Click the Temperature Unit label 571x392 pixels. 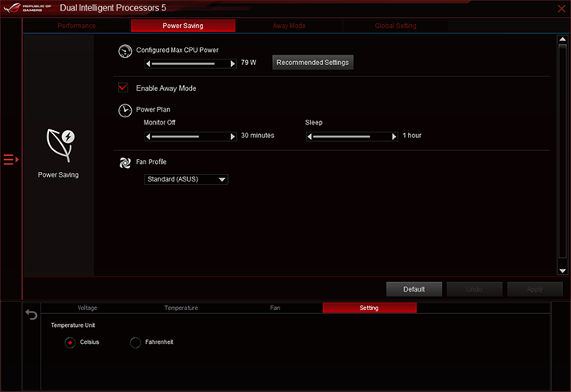(73, 325)
